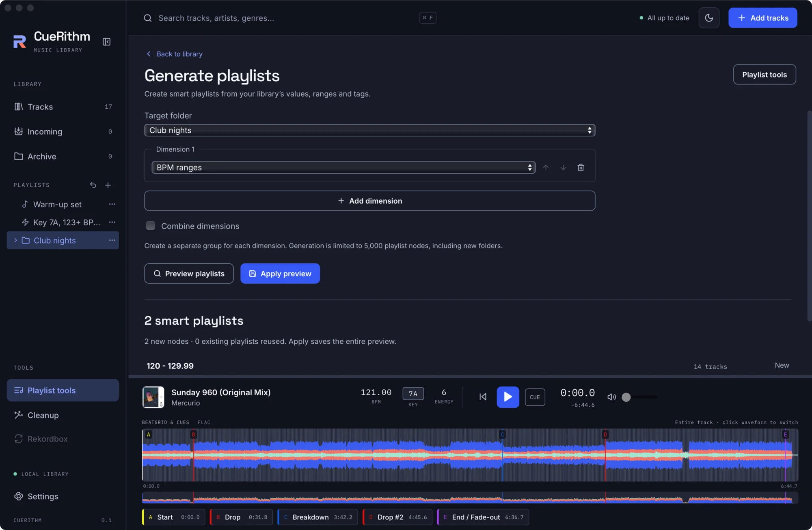Click the mini overview waveform strip

(x=470, y=498)
